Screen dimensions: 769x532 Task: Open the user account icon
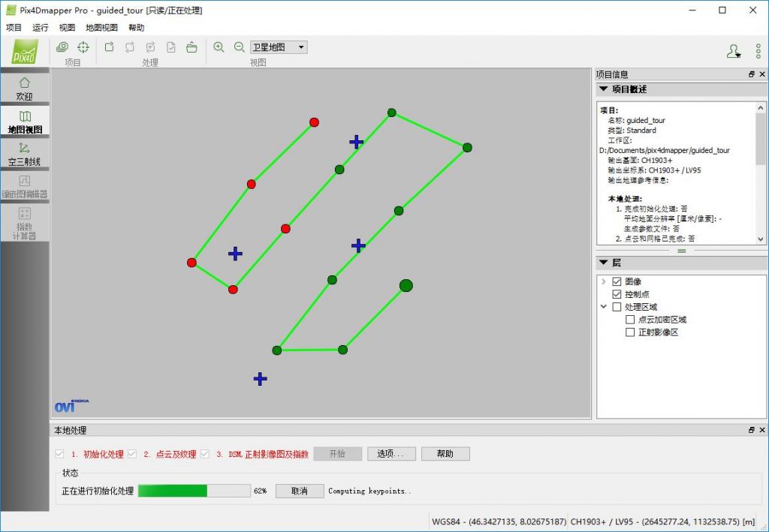(734, 51)
